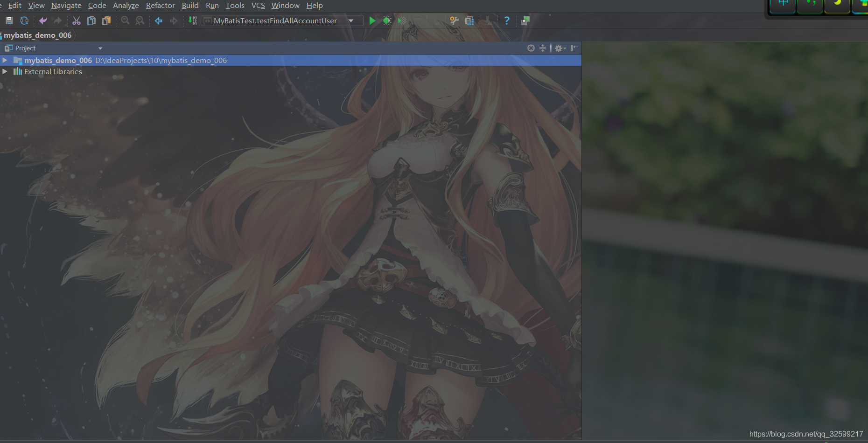The image size is (868, 443).
Task: Open the Replace tool icon
Action: point(140,21)
